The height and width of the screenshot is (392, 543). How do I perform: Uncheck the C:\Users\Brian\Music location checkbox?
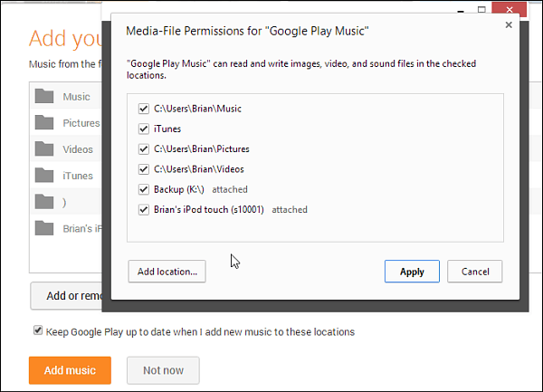click(144, 109)
